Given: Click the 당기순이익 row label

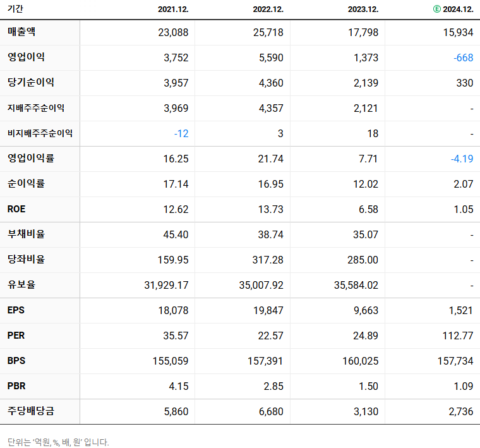Looking at the screenshot, I should pyautogui.click(x=30, y=82).
